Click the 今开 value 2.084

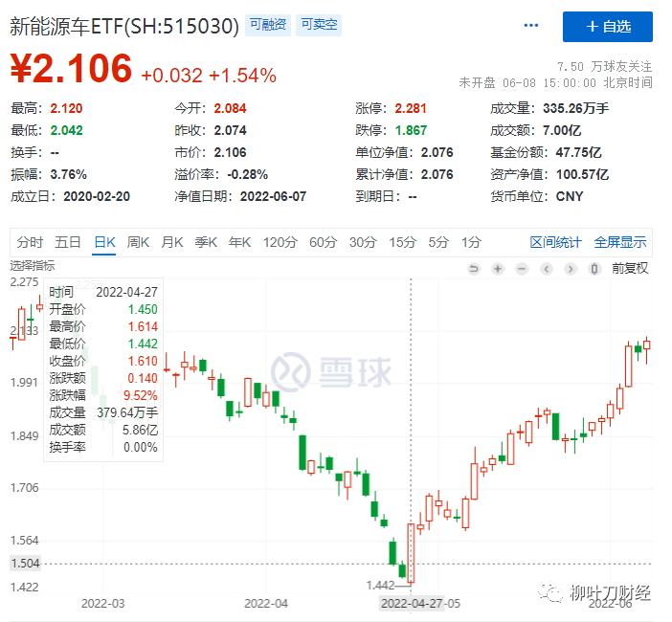click(x=230, y=108)
